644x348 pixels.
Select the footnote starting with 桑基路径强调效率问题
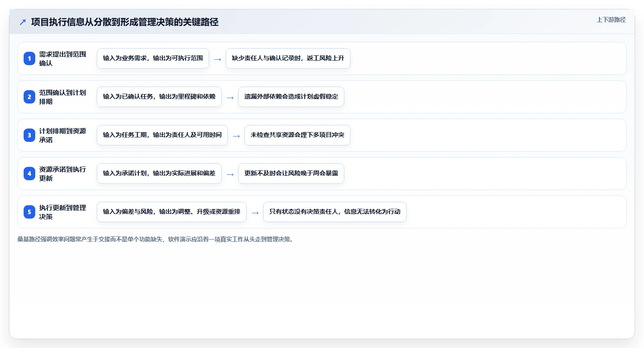click(155, 239)
